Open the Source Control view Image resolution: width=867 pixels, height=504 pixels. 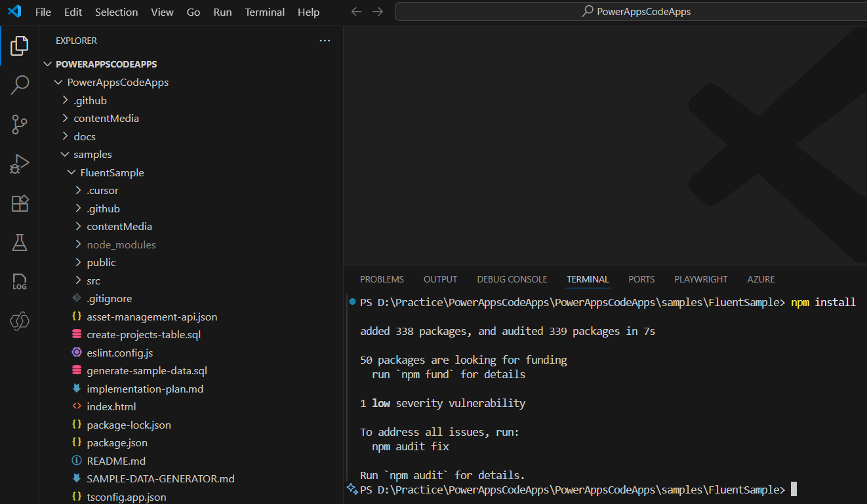pos(20,124)
